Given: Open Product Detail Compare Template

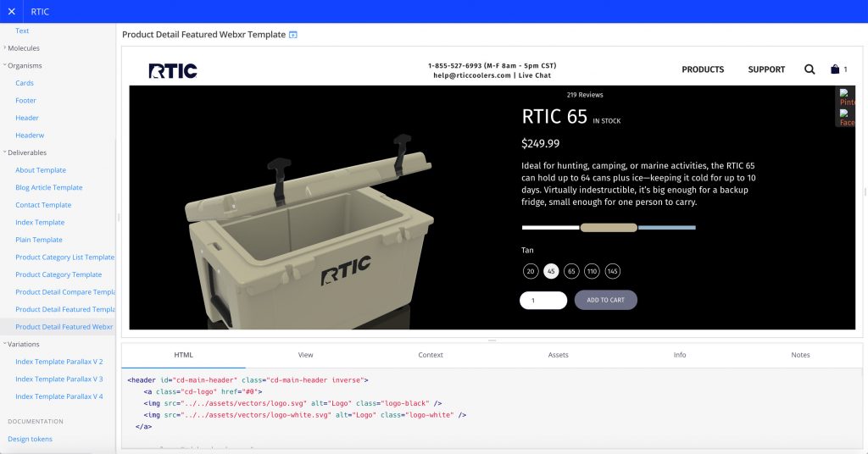Looking at the screenshot, I should [x=64, y=292].
